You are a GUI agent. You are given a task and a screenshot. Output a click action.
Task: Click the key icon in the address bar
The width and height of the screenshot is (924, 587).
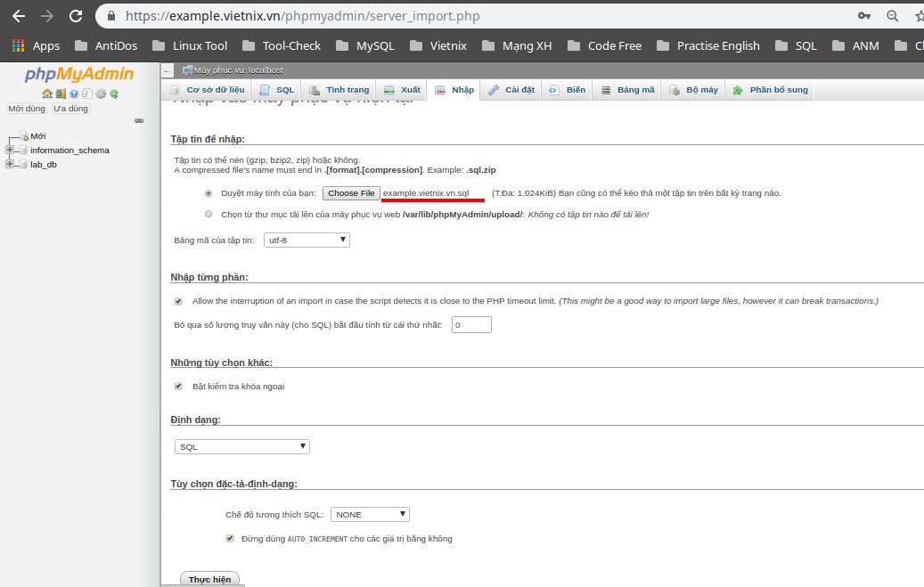[863, 15]
